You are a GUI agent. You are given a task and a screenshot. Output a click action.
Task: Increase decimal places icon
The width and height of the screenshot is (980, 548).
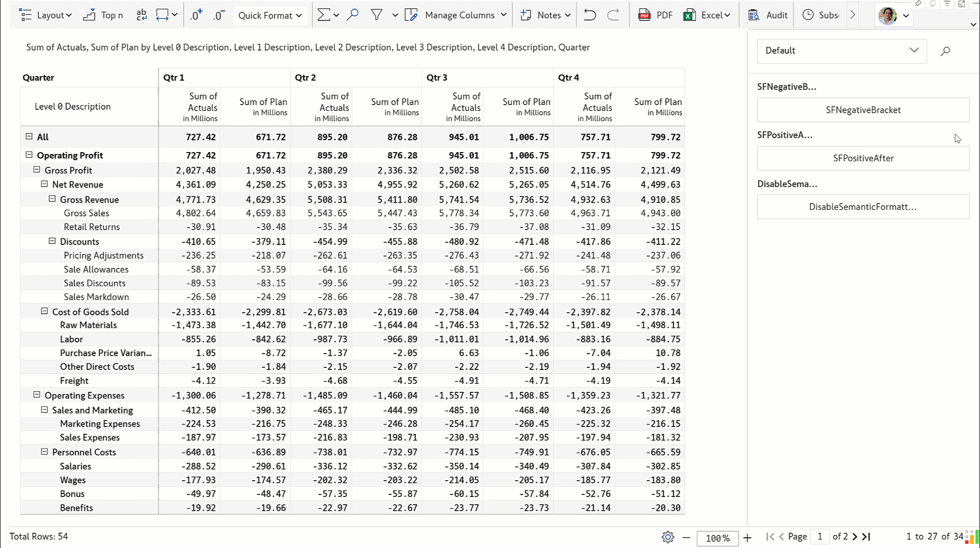tap(196, 15)
